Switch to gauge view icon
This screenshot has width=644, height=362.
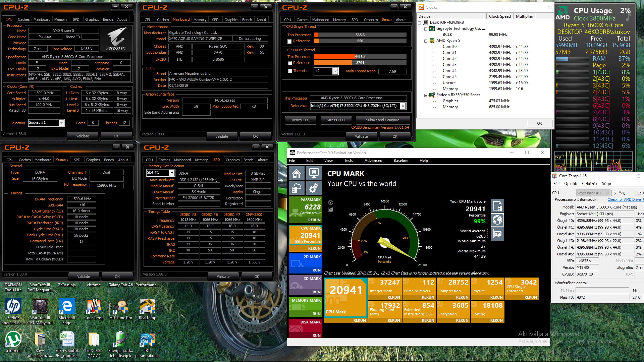[331, 202]
